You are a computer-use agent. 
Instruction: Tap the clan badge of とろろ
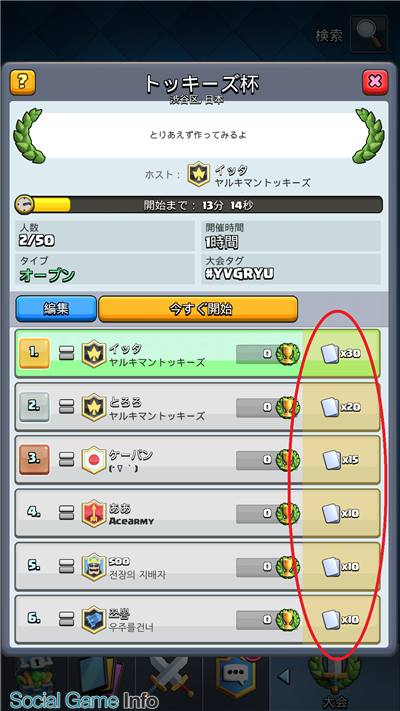tap(94, 407)
